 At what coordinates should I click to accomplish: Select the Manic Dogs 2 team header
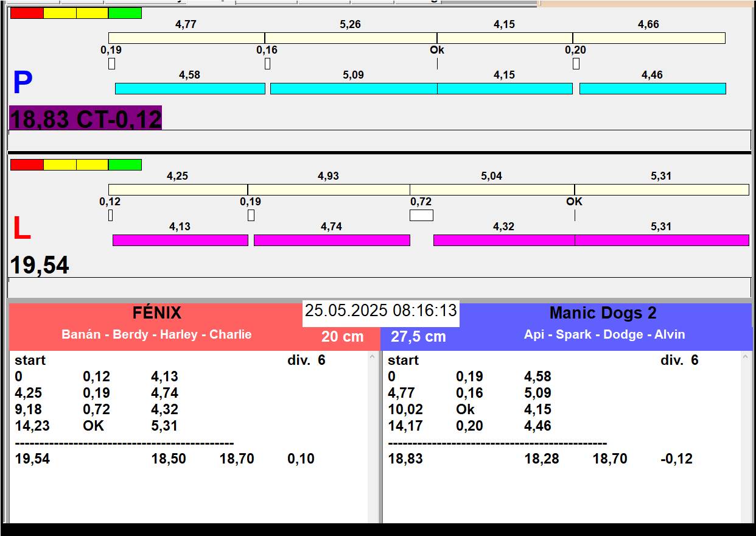point(603,313)
